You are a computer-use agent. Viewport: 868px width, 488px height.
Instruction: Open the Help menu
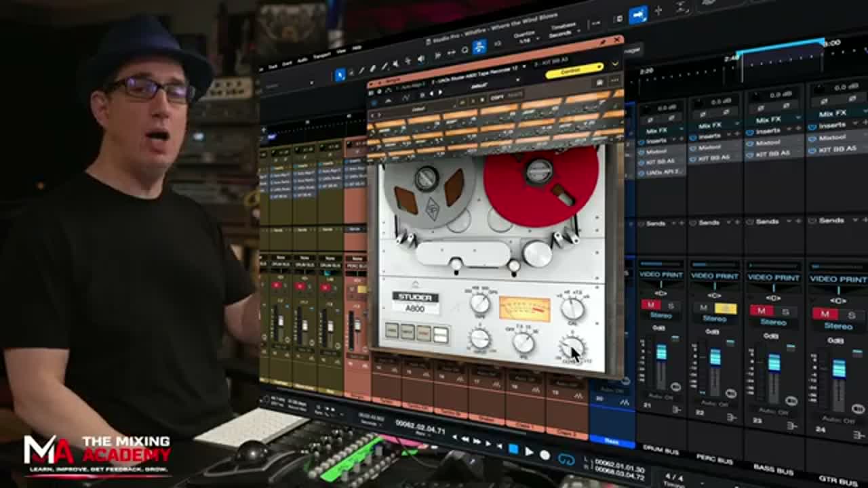coord(357,48)
